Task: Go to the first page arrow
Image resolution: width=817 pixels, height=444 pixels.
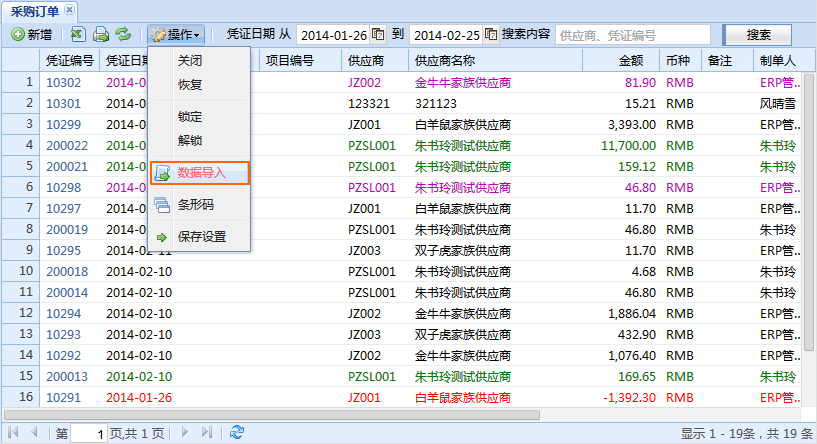Action: (14, 432)
